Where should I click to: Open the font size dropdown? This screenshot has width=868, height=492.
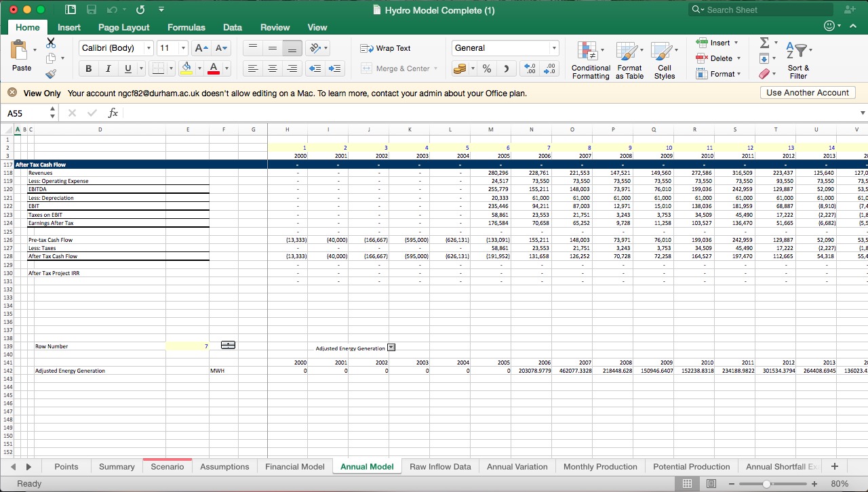tap(182, 47)
